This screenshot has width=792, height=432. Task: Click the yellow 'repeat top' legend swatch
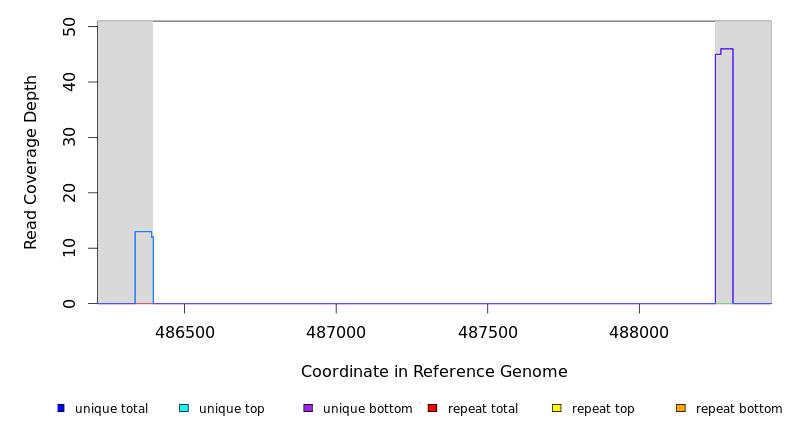pos(556,408)
